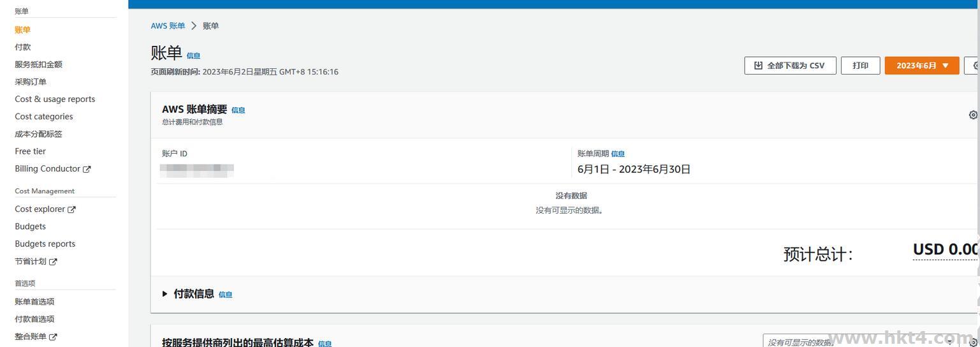Open 采购订单 in the sidebar
Screen dimensions: 980x347
coord(31,82)
